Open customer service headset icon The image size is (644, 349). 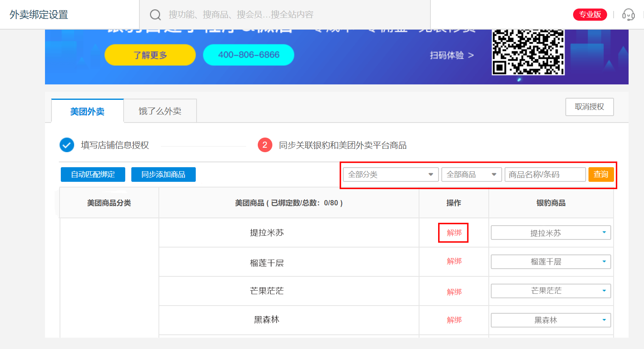pyautogui.click(x=628, y=15)
